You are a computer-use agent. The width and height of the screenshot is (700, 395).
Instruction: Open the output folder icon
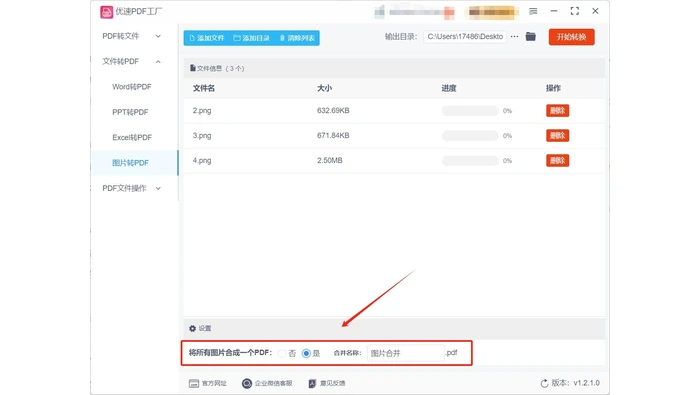530,37
